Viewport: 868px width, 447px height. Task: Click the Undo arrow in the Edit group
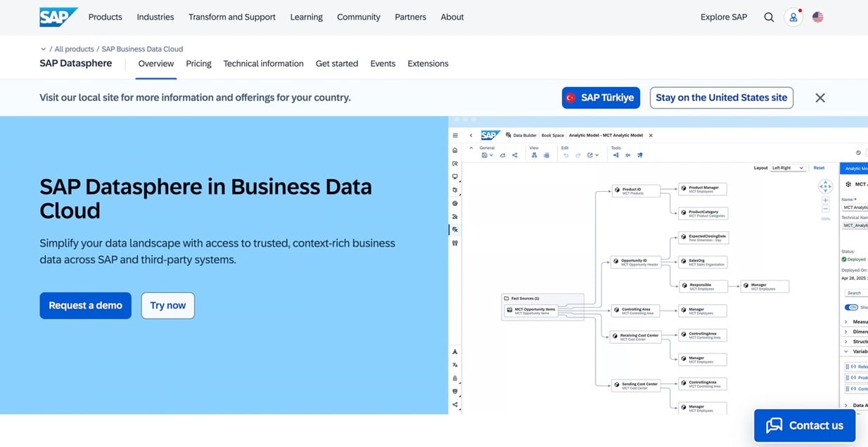(x=566, y=155)
